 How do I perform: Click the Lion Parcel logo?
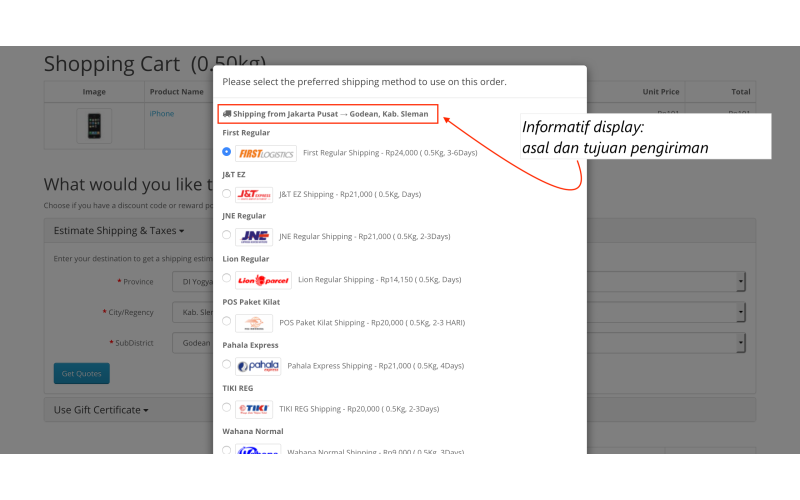263,280
